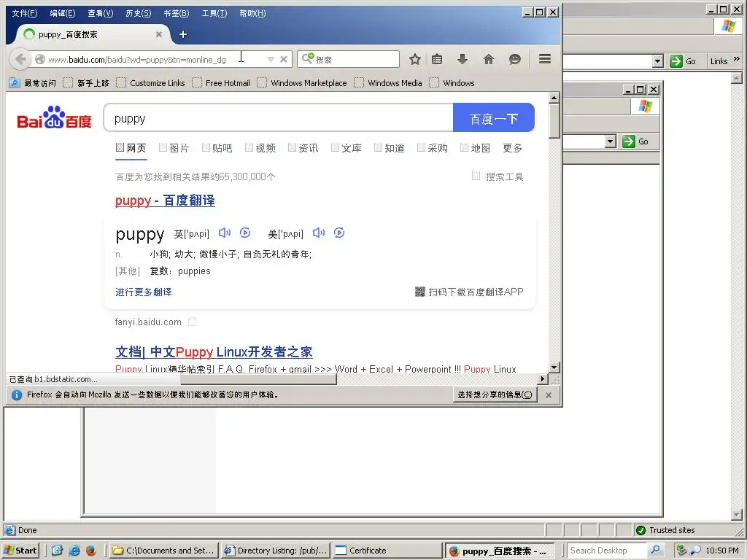Open the 编辑 menu

pos(63,13)
